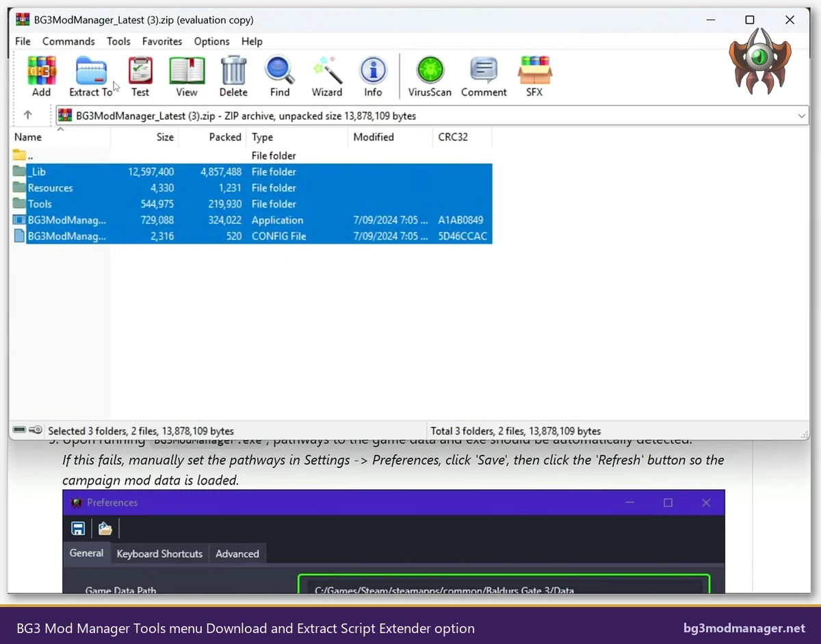Open the Help menu

[x=252, y=41]
